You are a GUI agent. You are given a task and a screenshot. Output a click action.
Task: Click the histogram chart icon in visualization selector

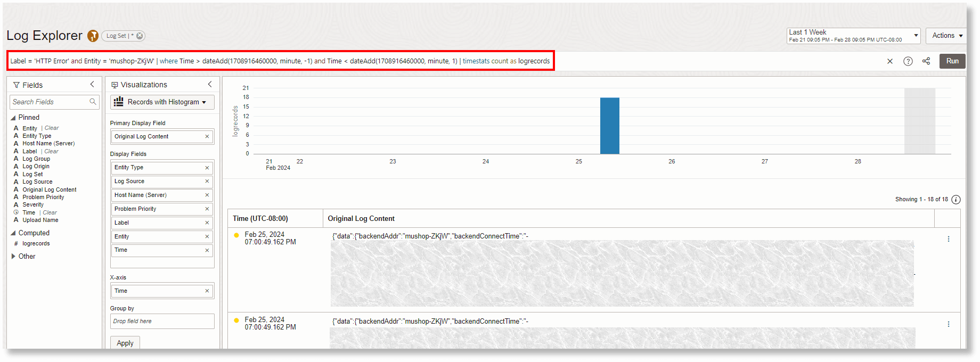119,102
